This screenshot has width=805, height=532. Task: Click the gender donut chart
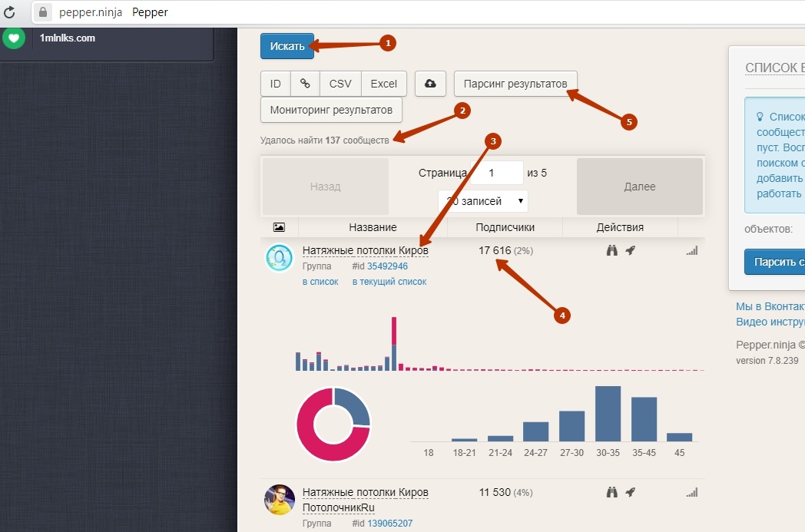pos(333,425)
